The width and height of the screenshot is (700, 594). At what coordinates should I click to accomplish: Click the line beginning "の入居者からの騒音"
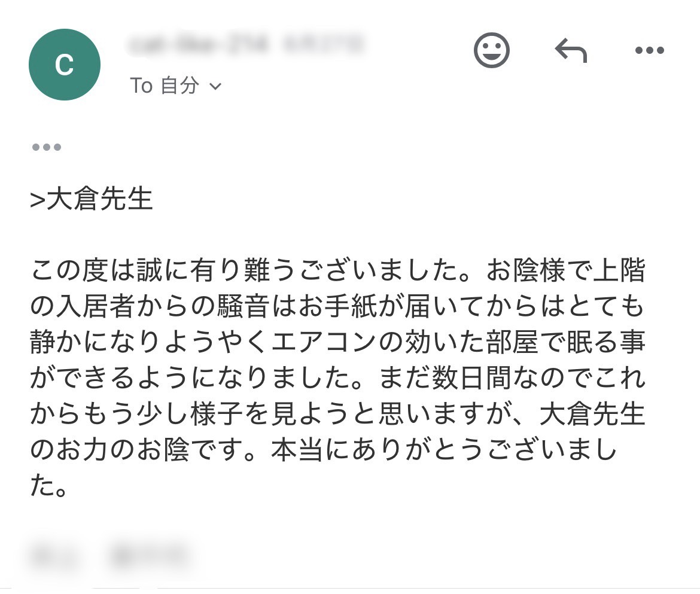click(337, 306)
